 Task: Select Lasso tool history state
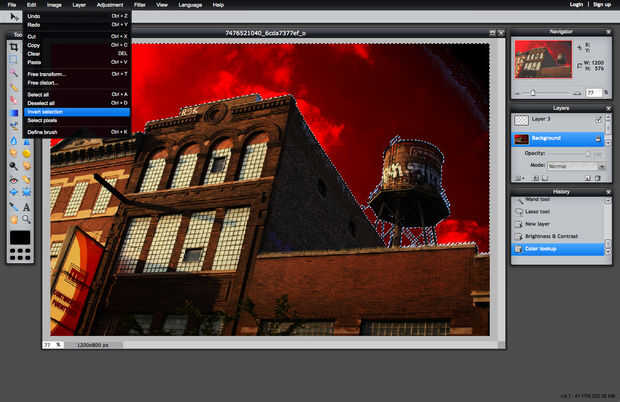click(558, 212)
